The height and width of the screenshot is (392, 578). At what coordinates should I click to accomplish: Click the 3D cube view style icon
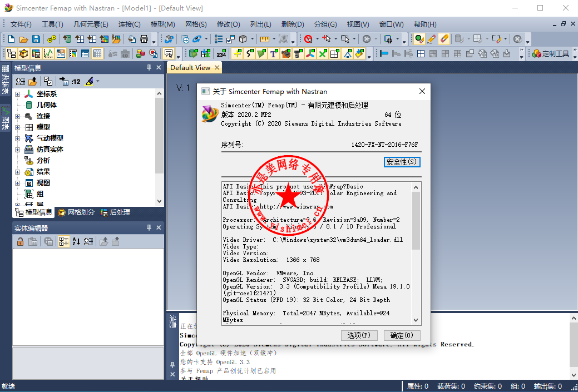(243, 39)
